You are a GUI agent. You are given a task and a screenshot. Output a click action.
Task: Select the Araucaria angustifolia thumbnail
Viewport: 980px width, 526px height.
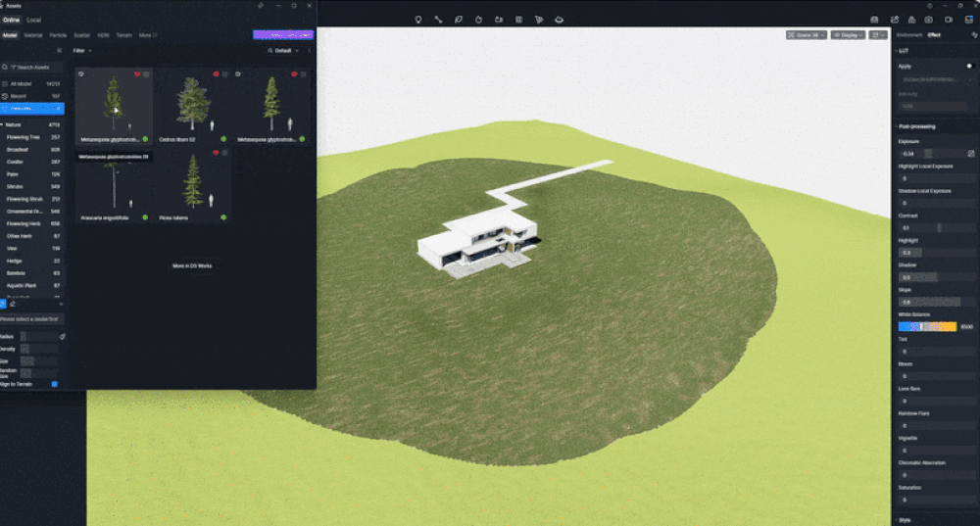[x=114, y=186]
